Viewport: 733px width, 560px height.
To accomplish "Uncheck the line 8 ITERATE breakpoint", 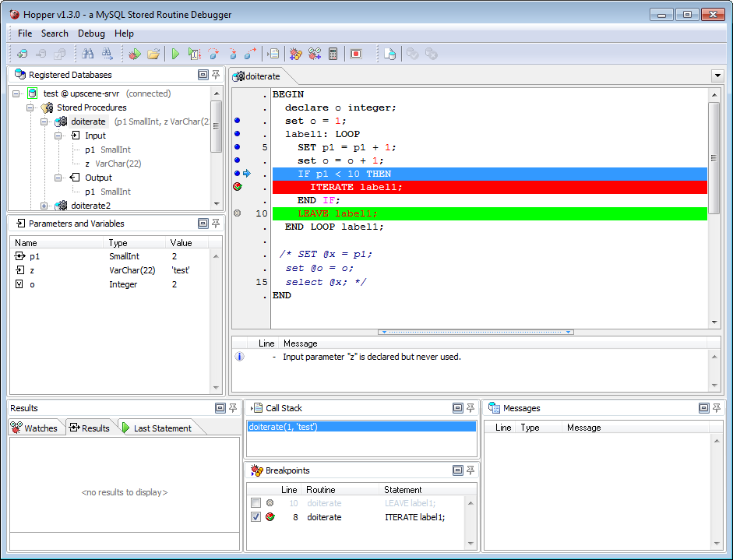I will [x=255, y=517].
